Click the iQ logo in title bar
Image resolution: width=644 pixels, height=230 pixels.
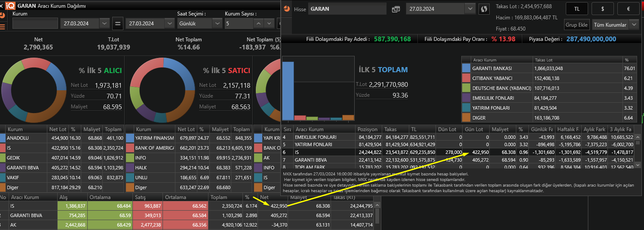tap(11, 6)
